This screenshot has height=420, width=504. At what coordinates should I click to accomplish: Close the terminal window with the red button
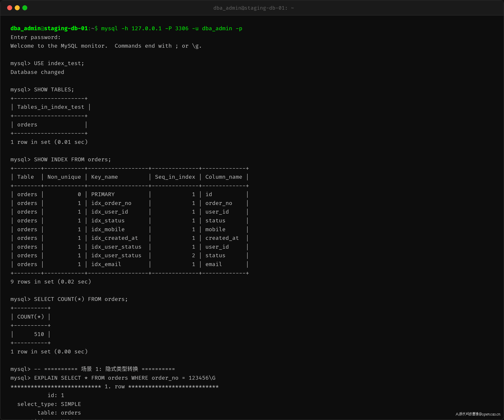tap(10, 8)
